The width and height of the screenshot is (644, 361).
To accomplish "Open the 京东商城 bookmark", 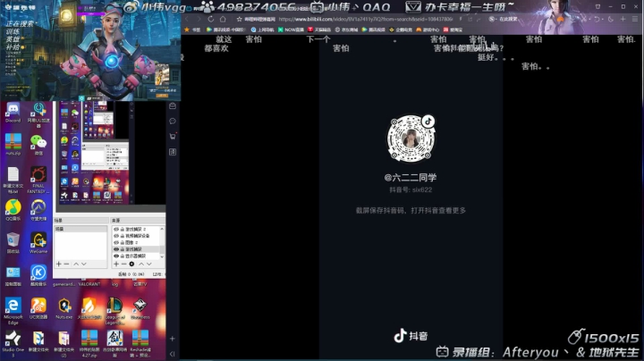I will click(x=346, y=29).
